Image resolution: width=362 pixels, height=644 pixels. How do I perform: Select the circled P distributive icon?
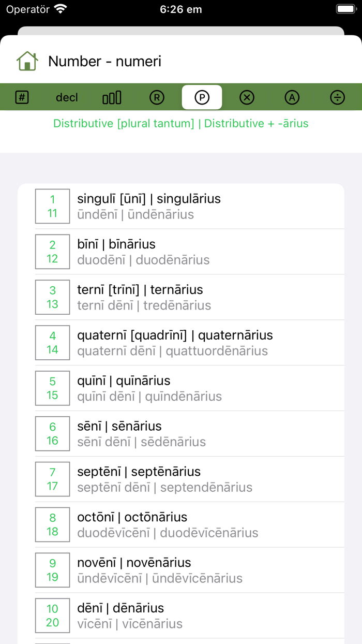pos(202,97)
